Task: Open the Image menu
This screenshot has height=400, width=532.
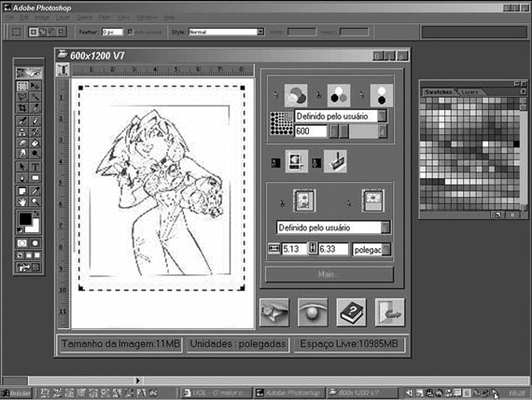Action: point(42,18)
